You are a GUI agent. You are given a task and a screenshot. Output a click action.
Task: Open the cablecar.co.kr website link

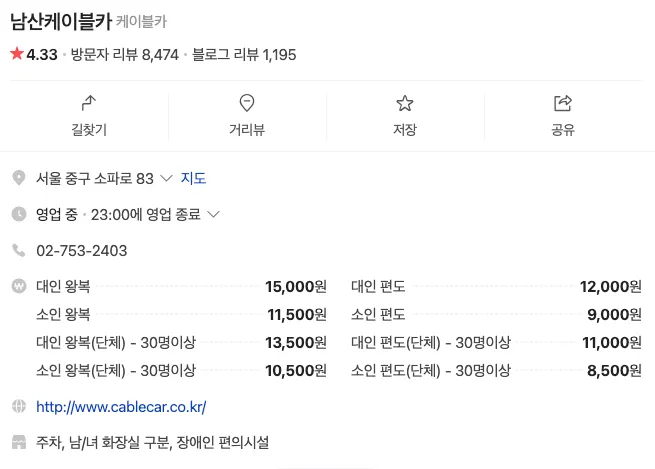tap(121, 407)
